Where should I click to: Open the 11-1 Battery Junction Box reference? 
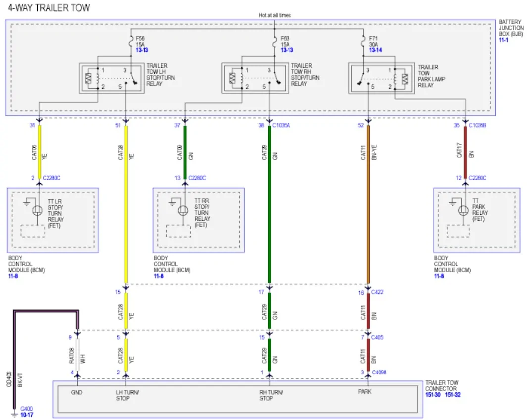(x=503, y=40)
